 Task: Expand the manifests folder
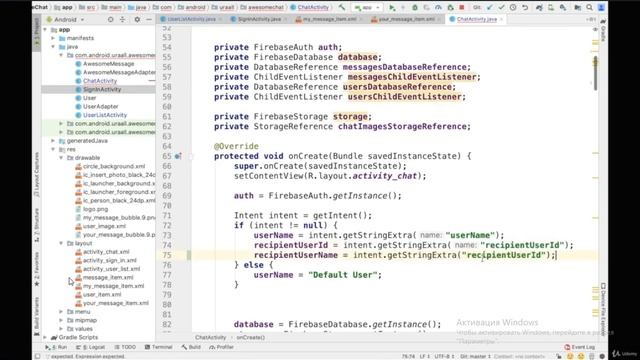coord(53,38)
